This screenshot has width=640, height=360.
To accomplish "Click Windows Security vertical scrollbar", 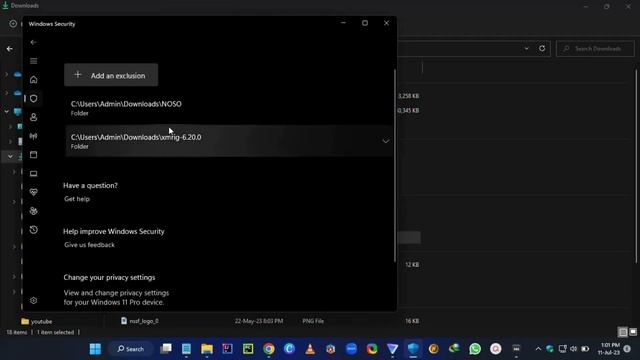I will pyautogui.click(x=394, y=165).
